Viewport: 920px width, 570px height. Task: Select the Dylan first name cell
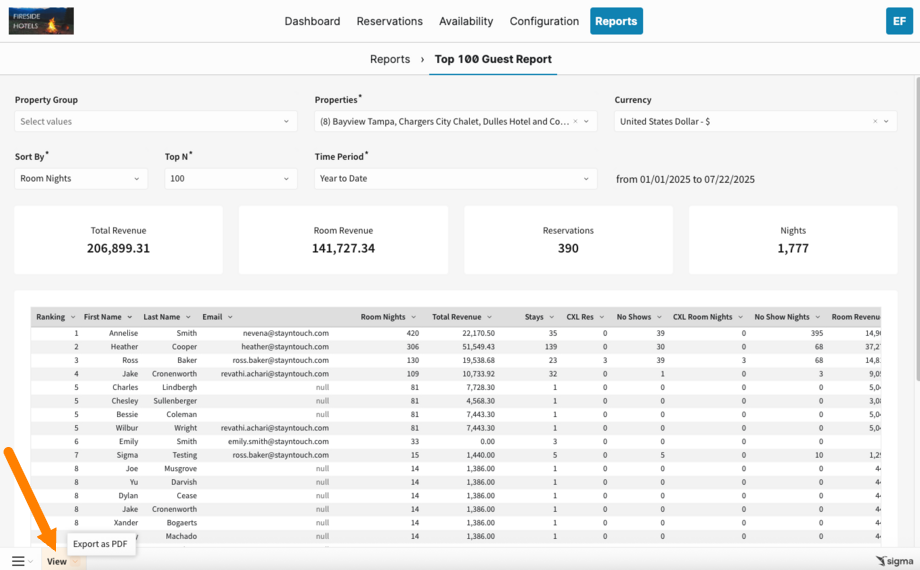pos(128,495)
